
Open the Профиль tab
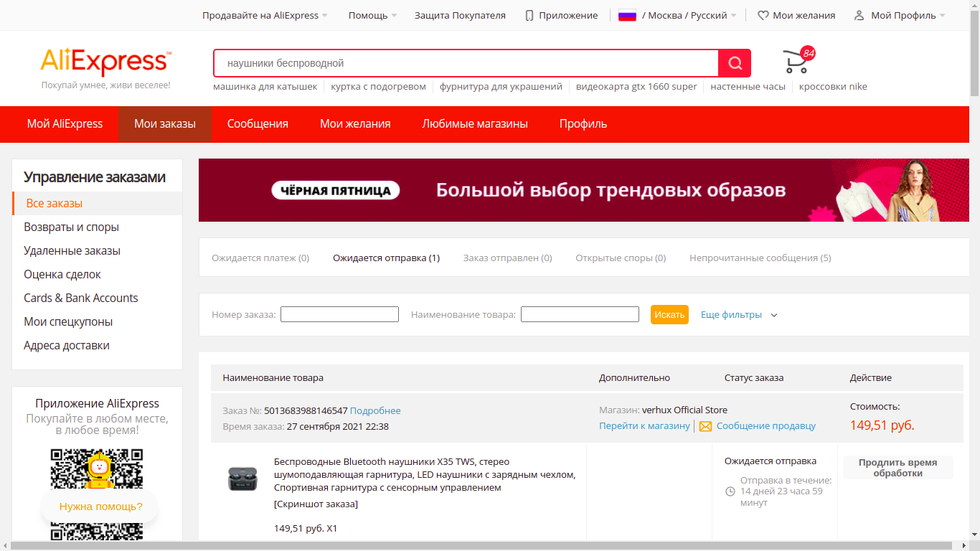point(583,123)
